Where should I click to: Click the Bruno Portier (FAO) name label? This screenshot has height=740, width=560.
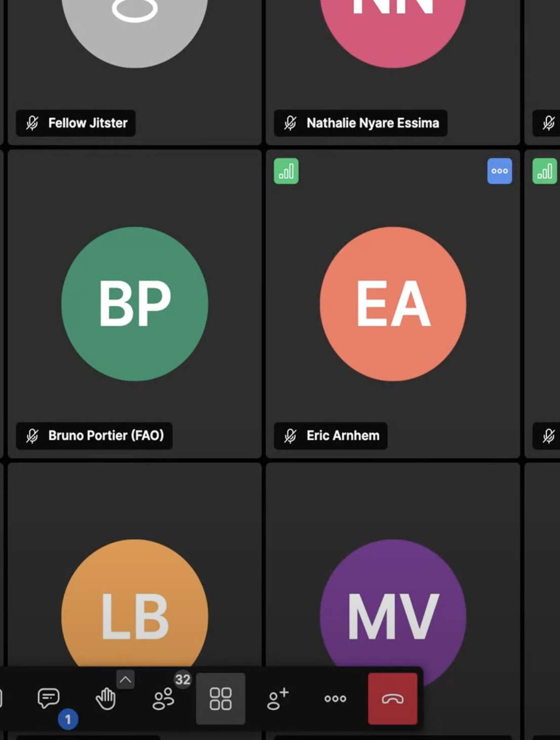pyautogui.click(x=106, y=436)
